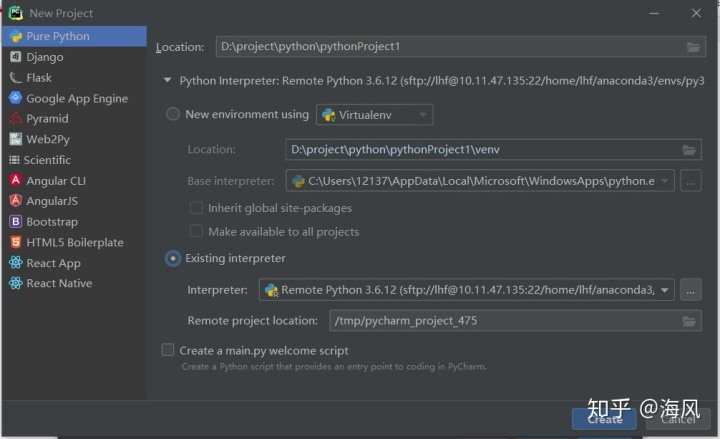Click the React Native atom icon

16,283
